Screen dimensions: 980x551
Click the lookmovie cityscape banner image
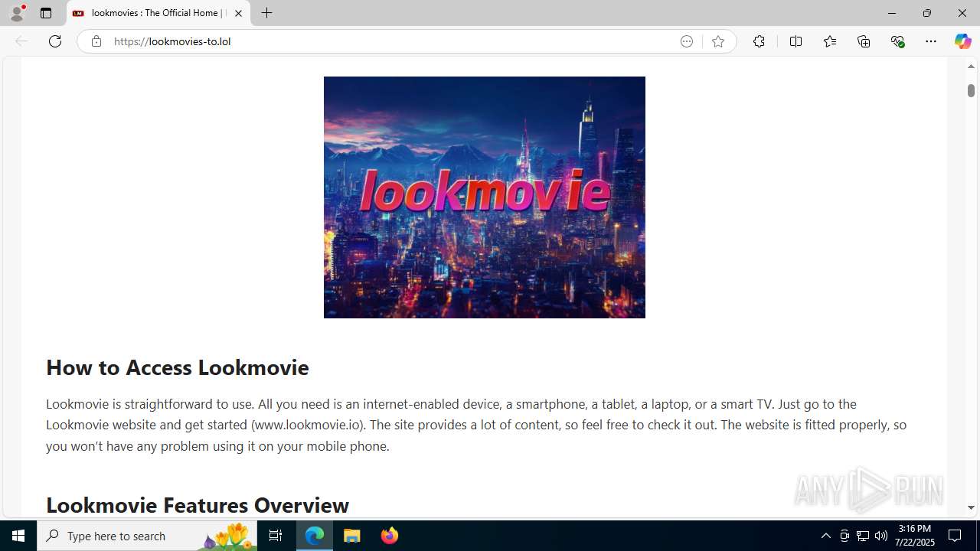pyautogui.click(x=485, y=197)
